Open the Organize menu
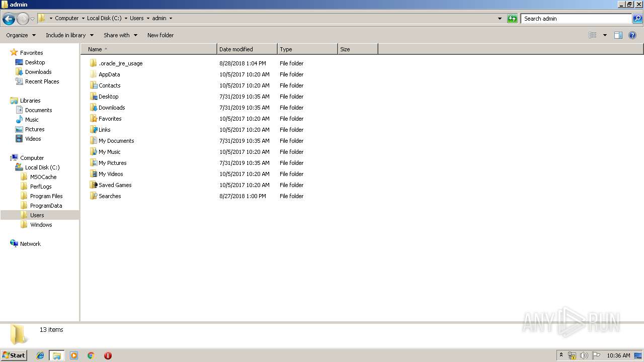This screenshot has width=644, height=362. click(x=21, y=35)
